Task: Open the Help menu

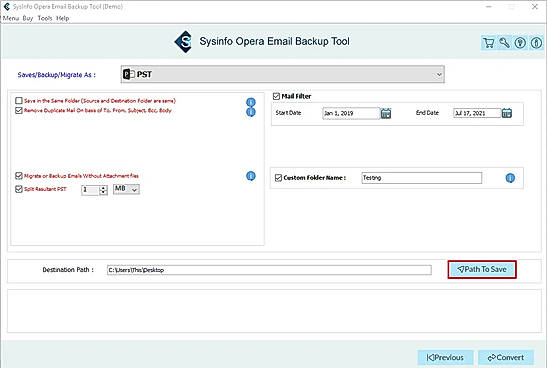Action: (x=63, y=18)
